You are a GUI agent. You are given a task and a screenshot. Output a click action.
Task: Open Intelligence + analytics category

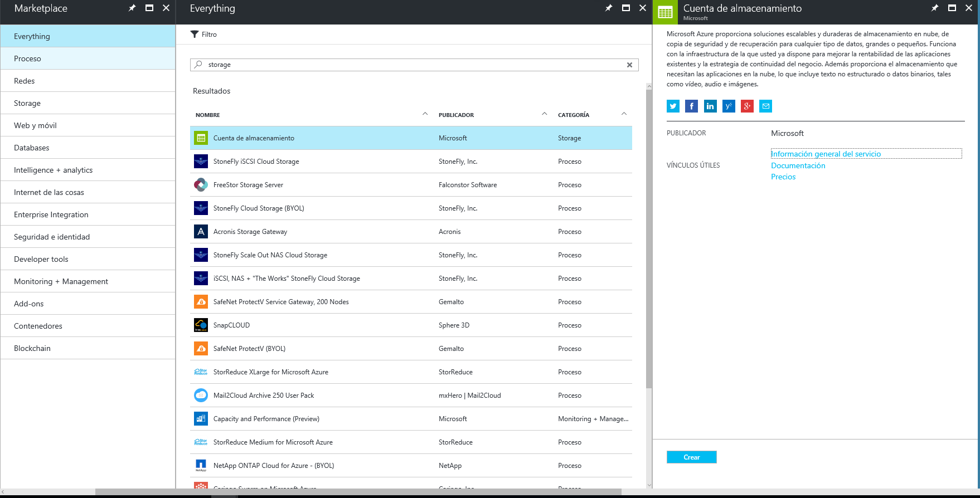[88, 170]
